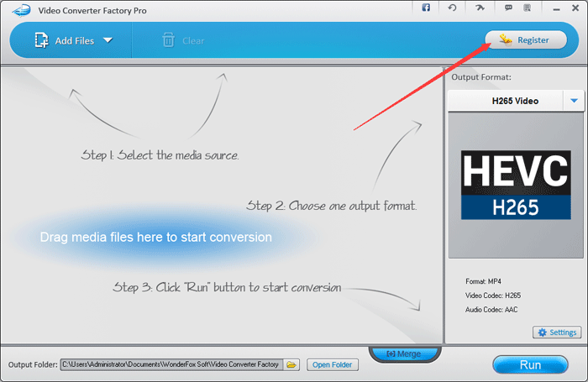Click the circular refresh arrow icon in title bar

(x=452, y=8)
